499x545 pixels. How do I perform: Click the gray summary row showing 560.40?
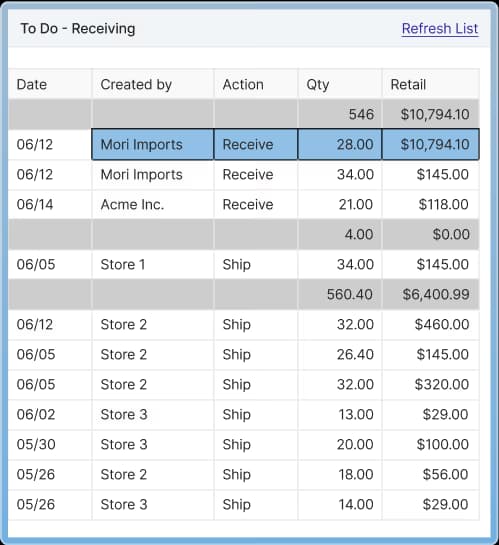pyautogui.click(x=244, y=294)
